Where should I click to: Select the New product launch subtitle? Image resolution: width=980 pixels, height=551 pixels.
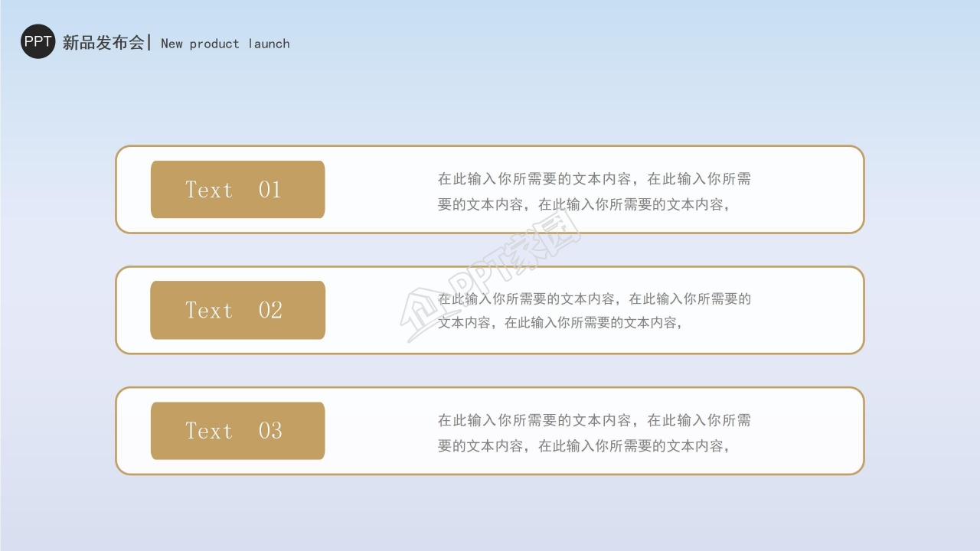[x=225, y=44]
